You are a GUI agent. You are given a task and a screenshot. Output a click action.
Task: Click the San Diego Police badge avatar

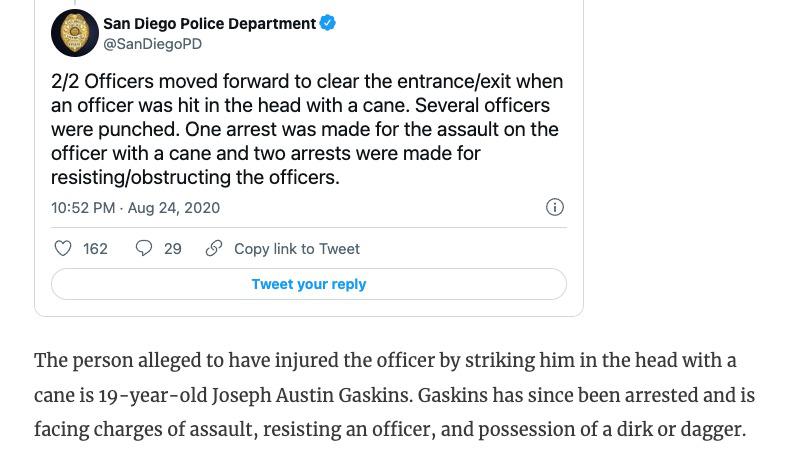pyautogui.click(x=75, y=33)
